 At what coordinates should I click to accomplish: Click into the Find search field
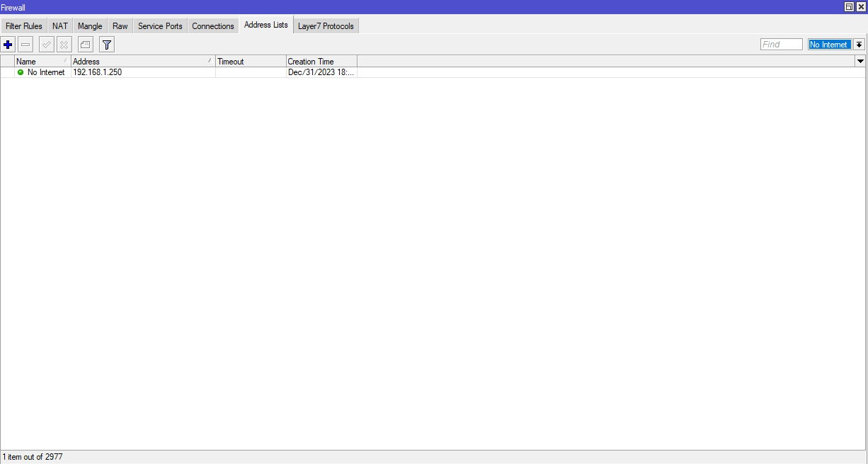tap(781, 45)
